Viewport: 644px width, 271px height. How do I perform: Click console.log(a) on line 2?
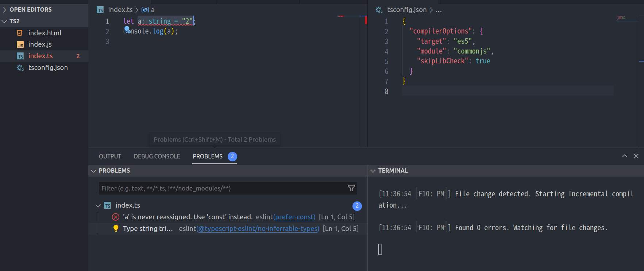151,31
